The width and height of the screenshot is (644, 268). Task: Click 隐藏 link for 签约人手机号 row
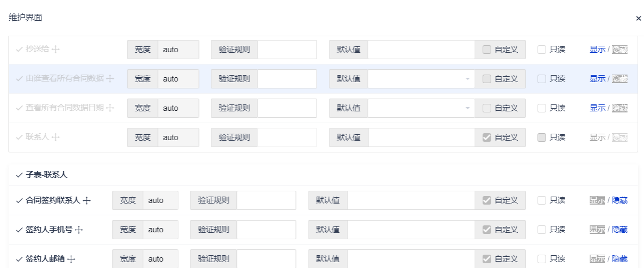tap(620, 230)
